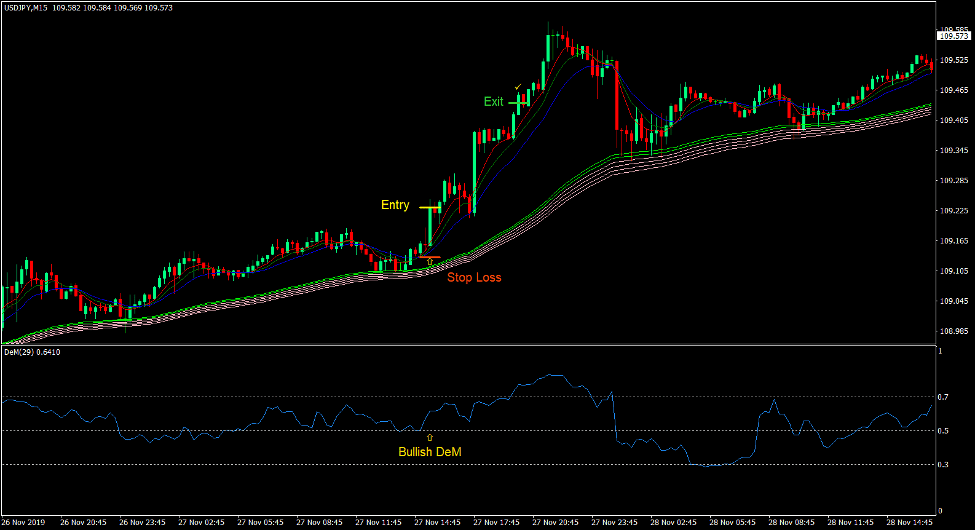The image size is (977, 531).
Task: Click the 27 Nov 23:45 time label
Action: pos(614,522)
